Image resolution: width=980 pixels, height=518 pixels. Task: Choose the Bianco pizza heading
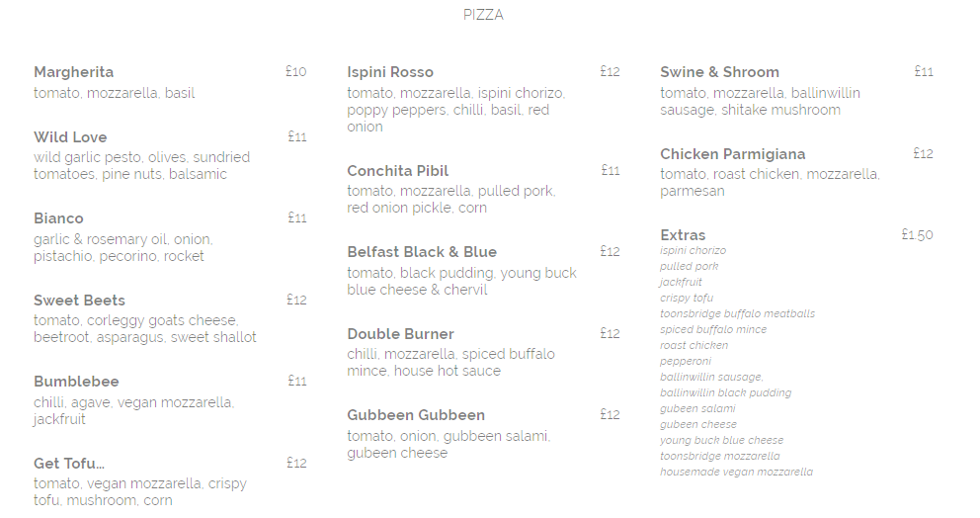58,218
